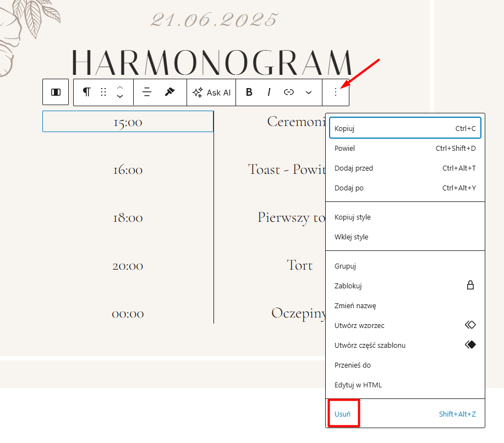Toggle italic formatting
Image resolution: width=504 pixels, height=443 pixels.
[x=269, y=92]
